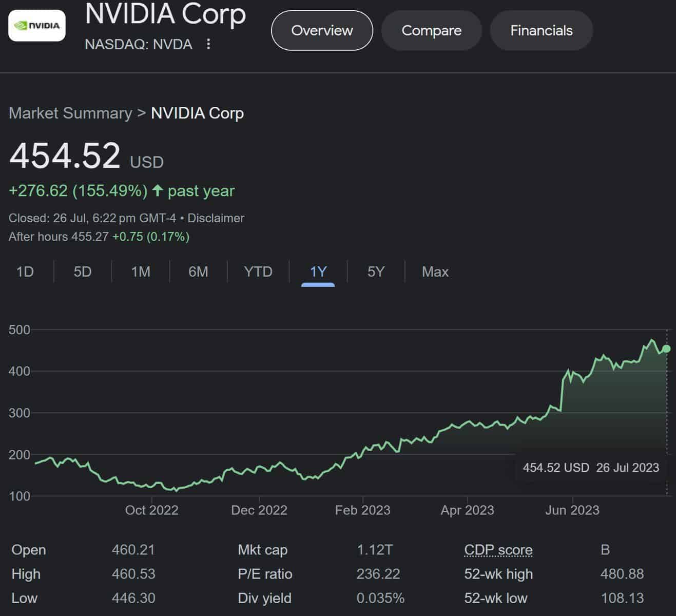
Task: Select the Max time range
Action: click(x=435, y=272)
